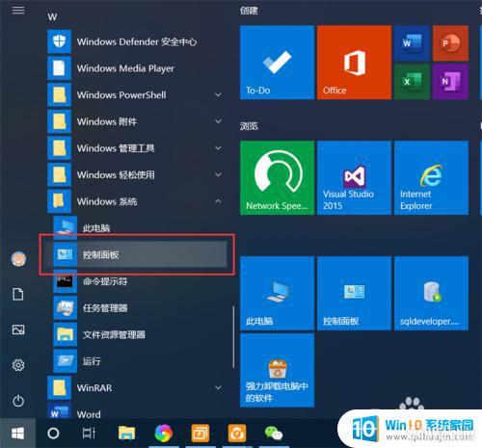
Task: Click the user account avatar
Action: 18,259
